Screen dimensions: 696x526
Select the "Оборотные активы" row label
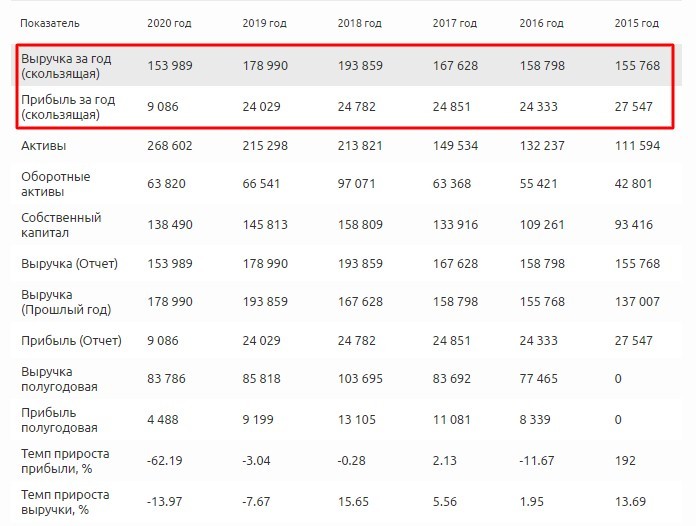pyautogui.click(x=56, y=185)
